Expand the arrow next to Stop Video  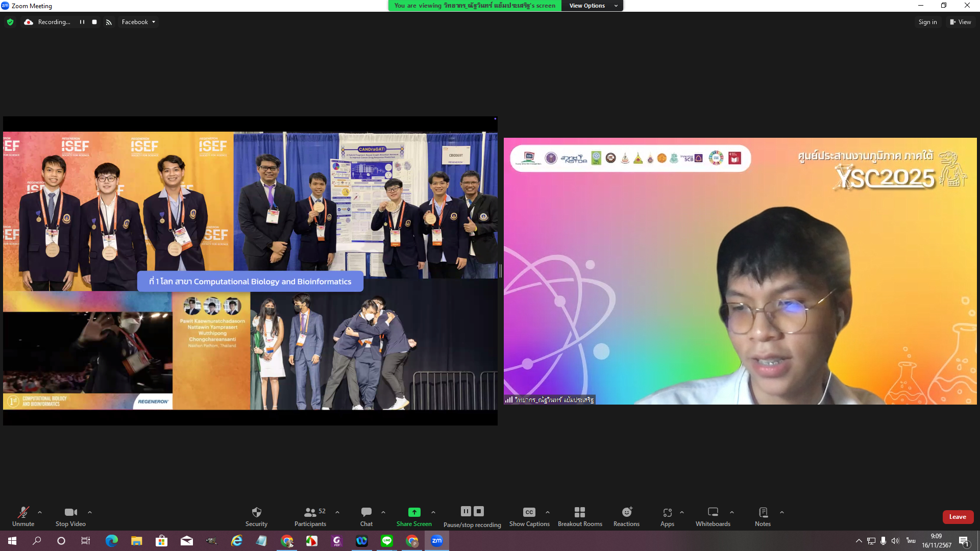point(90,512)
